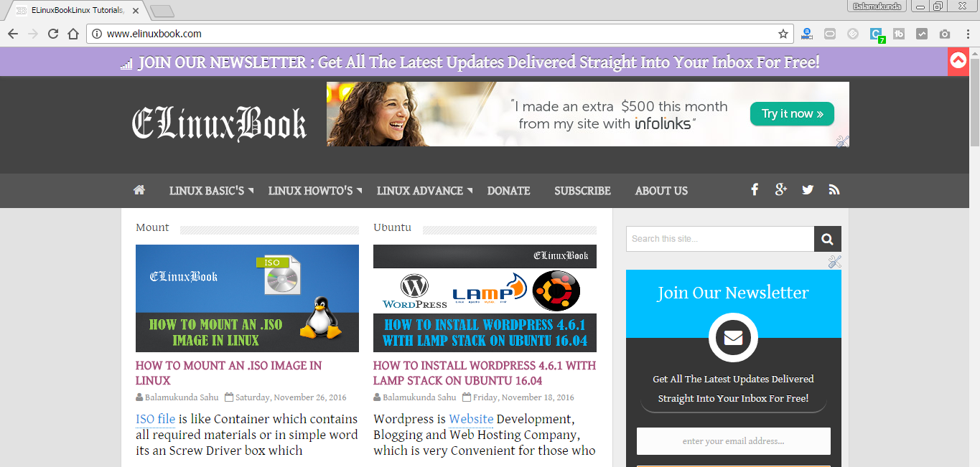Open the rounded rectangle extension icon
The image size is (980, 467).
(x=830, y=34)
